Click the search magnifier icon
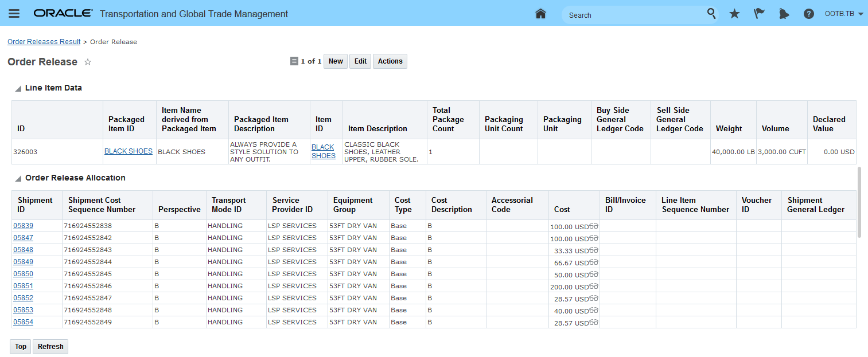The image size is (868, 357). click(711, 14)
